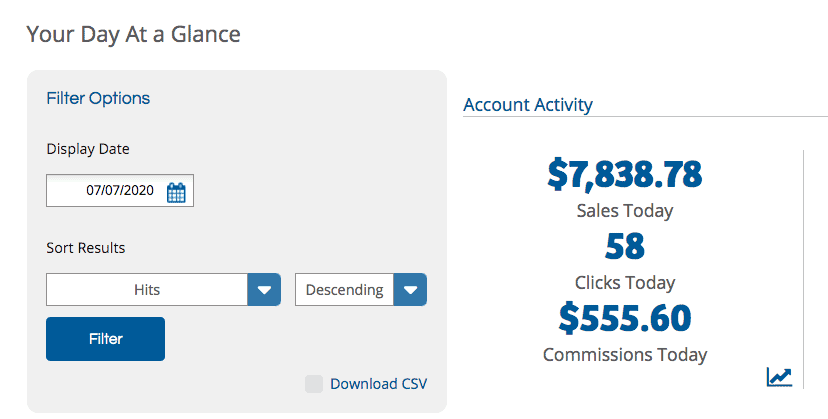Click the Display Date label
Viewport: 828px width, 419px height.
pyautogui.click(x=88, y=149)
